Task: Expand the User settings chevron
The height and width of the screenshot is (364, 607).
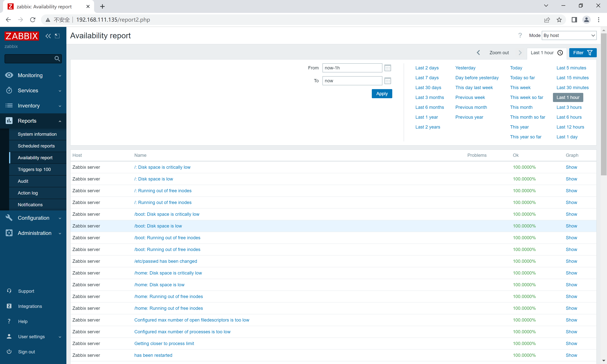Action: [60, 337]
